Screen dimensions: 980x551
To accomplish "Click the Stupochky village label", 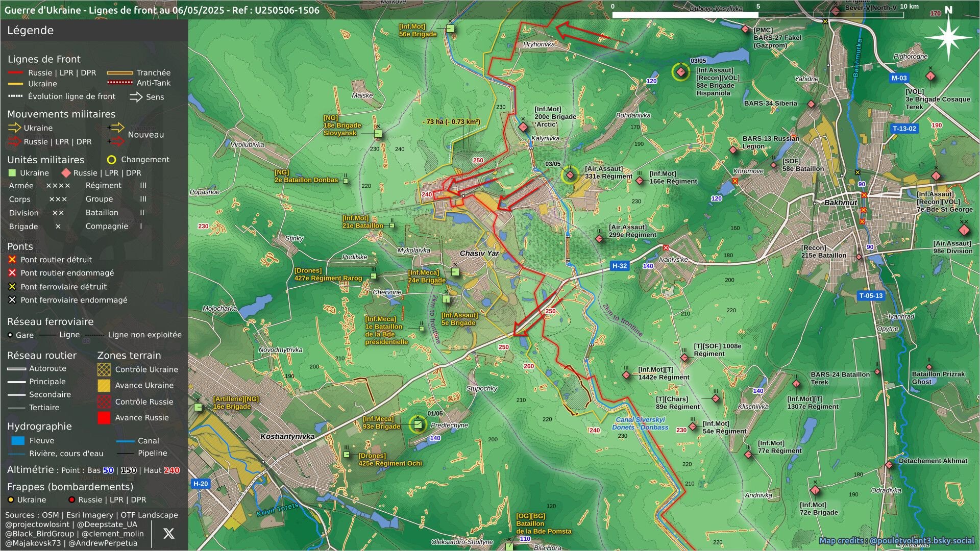I will [481, 388].
